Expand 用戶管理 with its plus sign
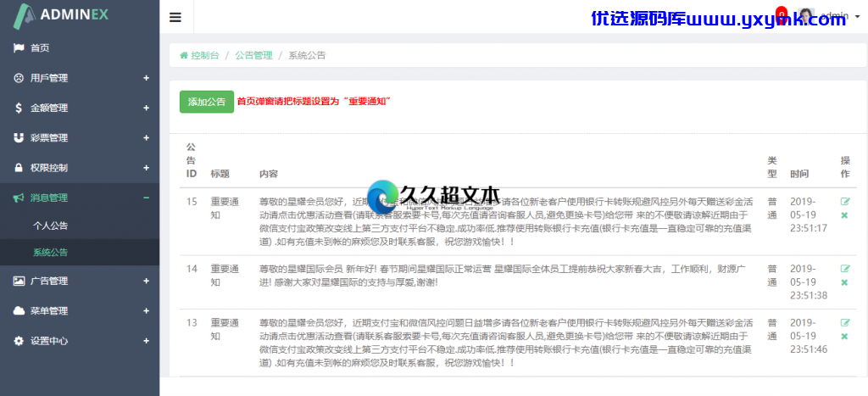This screenshot has height=396, width=868. pos(146,78)
